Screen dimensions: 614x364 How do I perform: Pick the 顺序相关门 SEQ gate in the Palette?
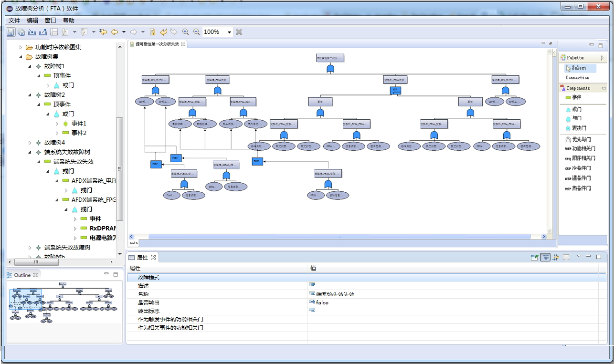pyautogui.click(x=580, y=158)
